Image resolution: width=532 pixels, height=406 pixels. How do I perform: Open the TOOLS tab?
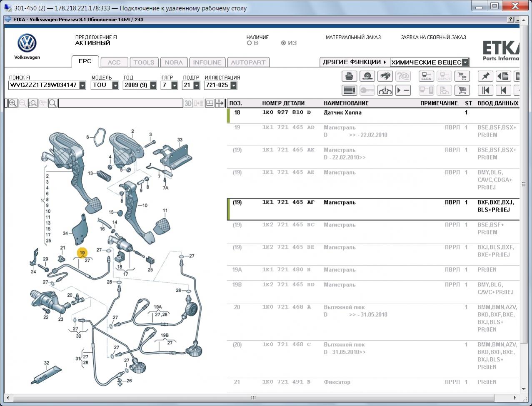point(144,62)
